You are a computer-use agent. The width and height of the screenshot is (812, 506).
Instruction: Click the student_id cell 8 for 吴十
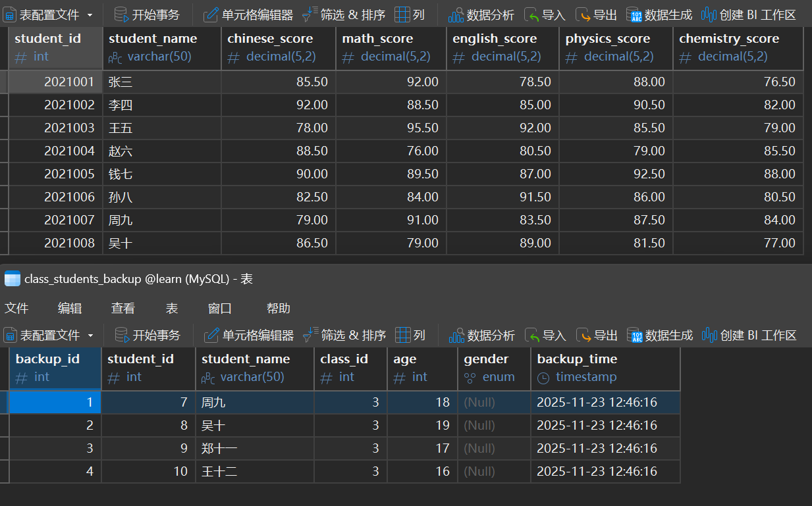(149, 426)
